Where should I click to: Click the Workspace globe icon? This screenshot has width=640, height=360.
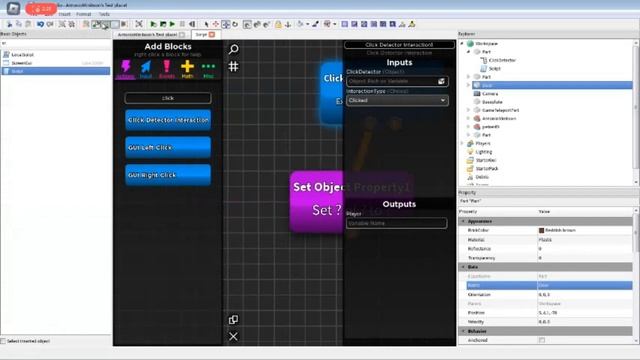pyautogui.click(x=470, y=43)
